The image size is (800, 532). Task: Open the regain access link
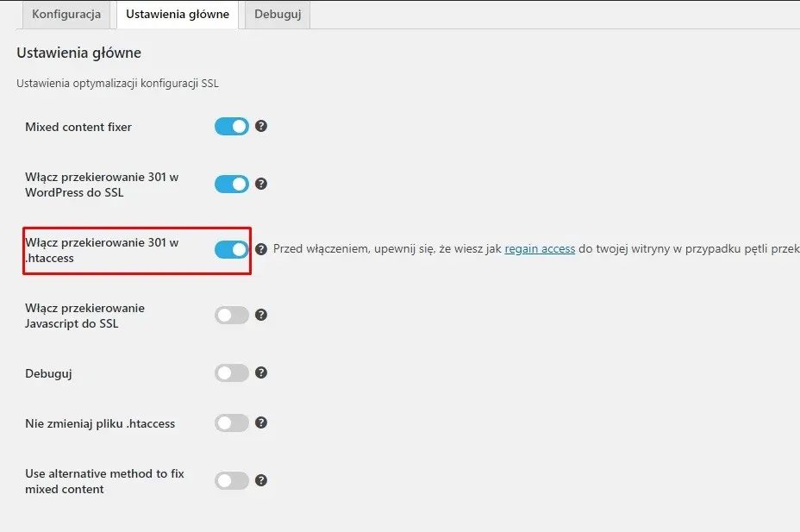click(540, 248)
